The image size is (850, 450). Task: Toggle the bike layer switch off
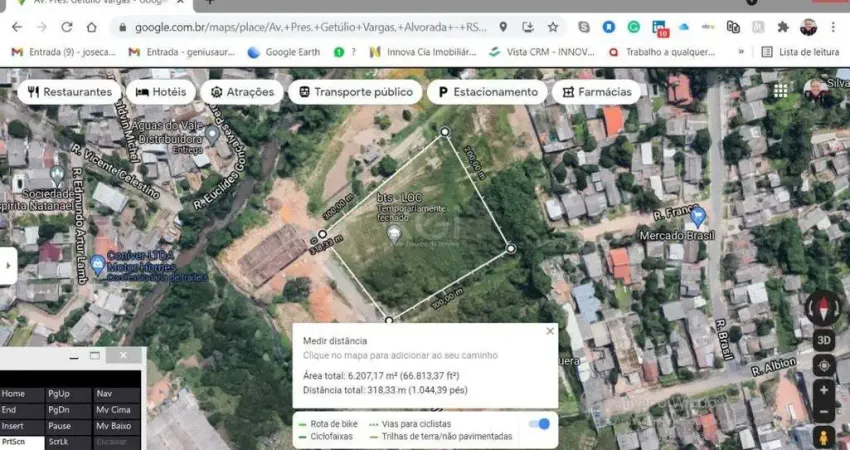tap(539, 424)
